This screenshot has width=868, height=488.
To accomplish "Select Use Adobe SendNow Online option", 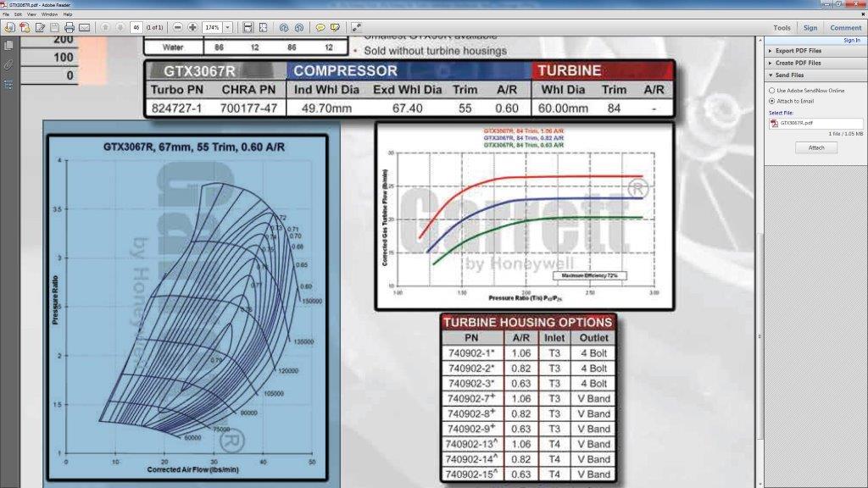I will (x=772, y=90).
